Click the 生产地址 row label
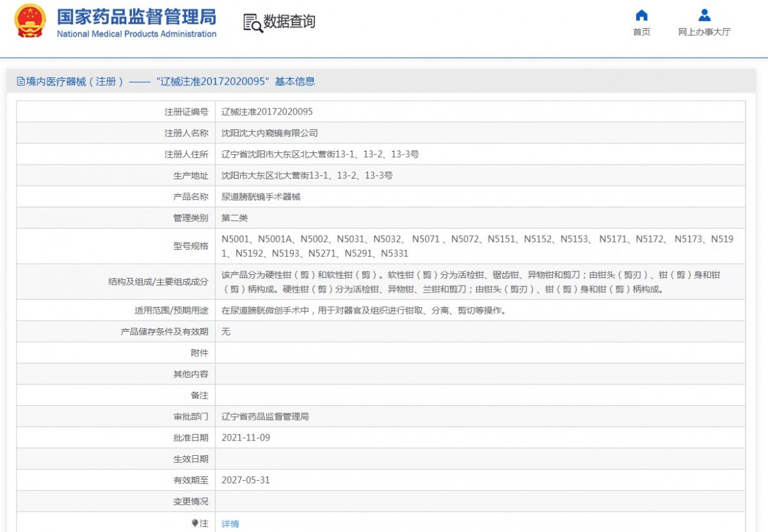This screenshot has height=532, width=768. point(191,175)
